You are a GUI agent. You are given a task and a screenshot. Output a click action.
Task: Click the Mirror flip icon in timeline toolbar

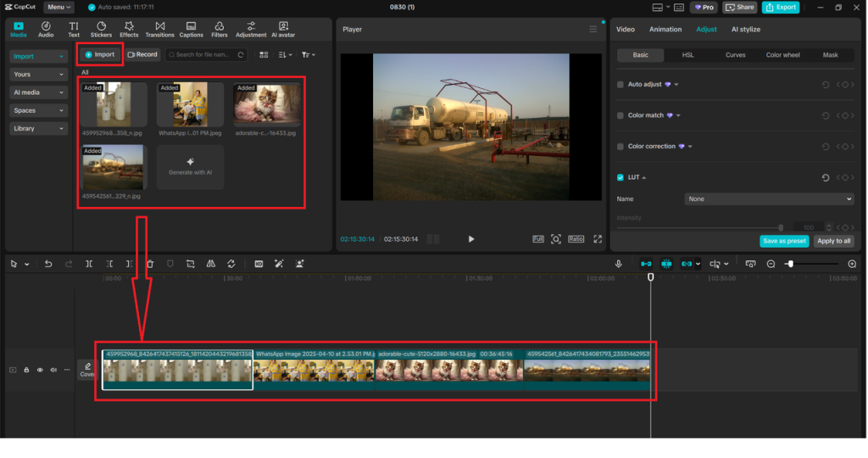pos(211,264)
